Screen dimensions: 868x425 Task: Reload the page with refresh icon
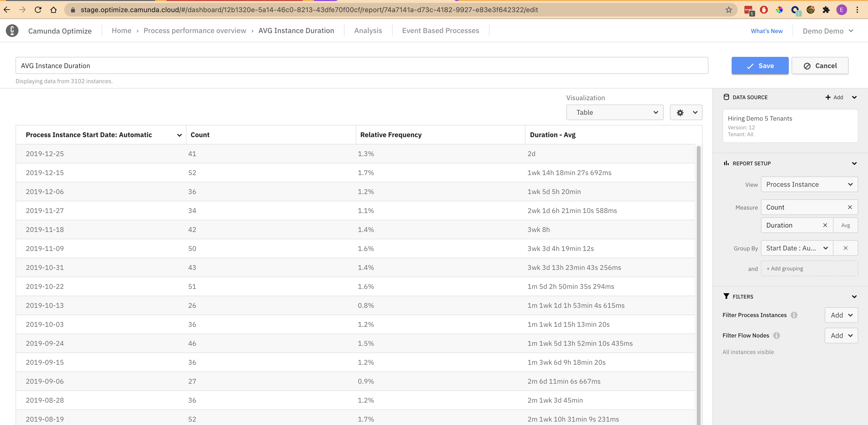coord(38,10)
